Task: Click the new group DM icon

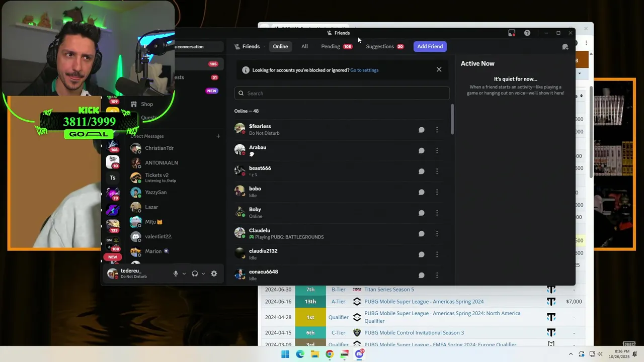Action: click(x=565, y=47)
